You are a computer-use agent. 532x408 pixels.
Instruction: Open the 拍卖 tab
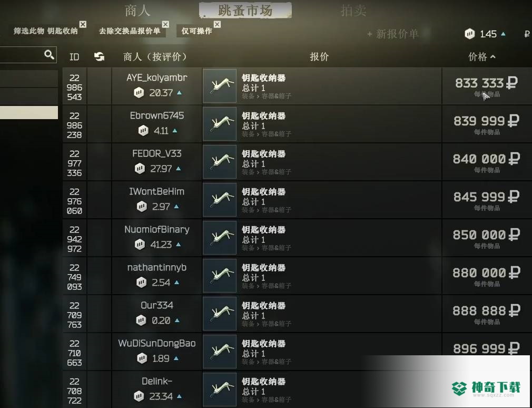pos(353,11)
